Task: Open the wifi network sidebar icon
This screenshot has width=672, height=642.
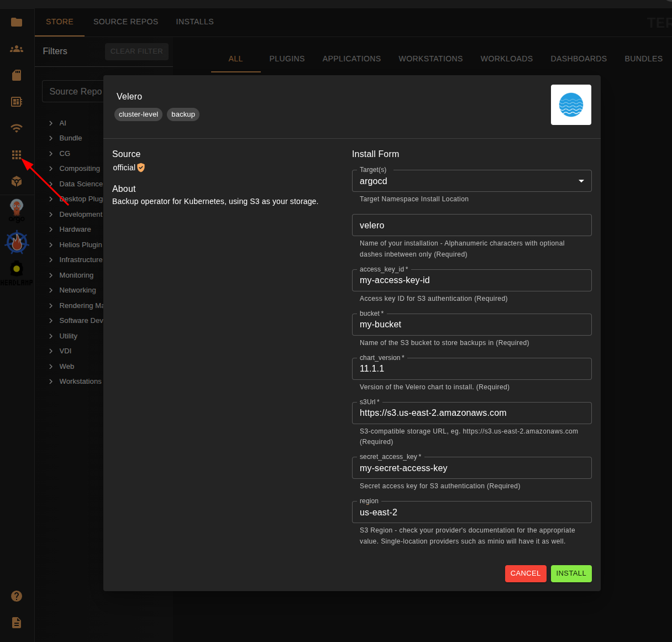Action: click(x=17, y=128)
